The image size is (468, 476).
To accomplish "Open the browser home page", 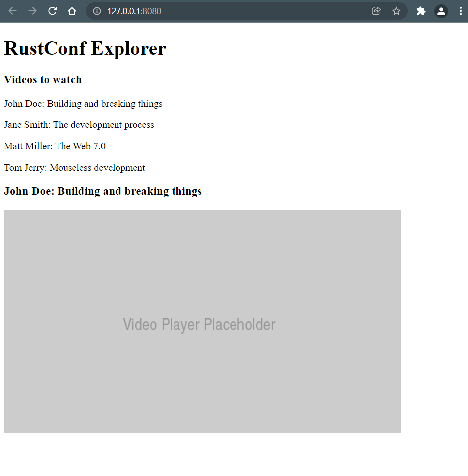I will coord(72,11).
